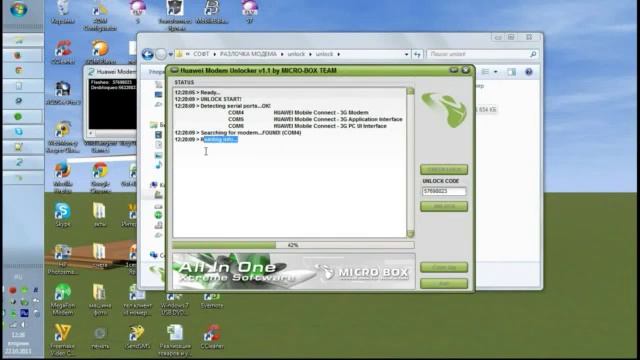Click СОФТ breadcrumb in address bar
This screenshot has height=360, width=640.
click(201, 54)
